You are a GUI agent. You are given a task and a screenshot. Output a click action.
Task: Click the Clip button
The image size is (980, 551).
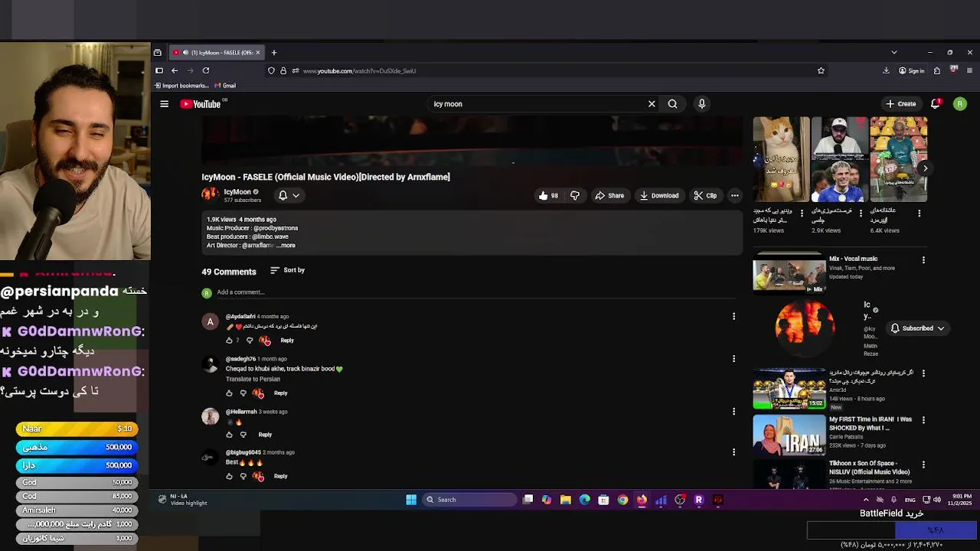[x=705, y=195]
